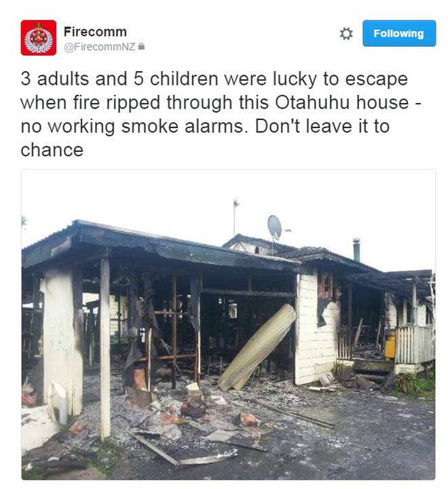Visit the @FirecommNZ handle link
The height and width of the screenshot is (489, 448).
100,47
